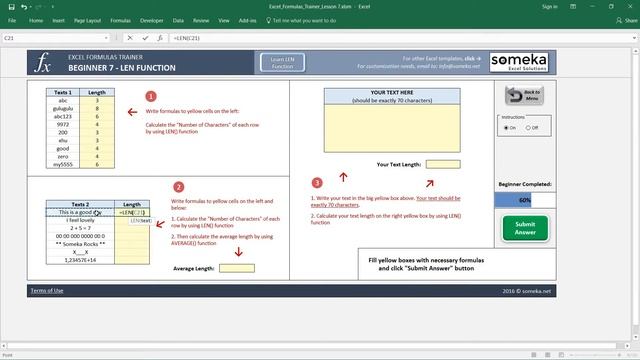Click the Page Break Preview status bar icon
Image resolution: width=640 pixels, height=360 pixels.
coord(561,355)
